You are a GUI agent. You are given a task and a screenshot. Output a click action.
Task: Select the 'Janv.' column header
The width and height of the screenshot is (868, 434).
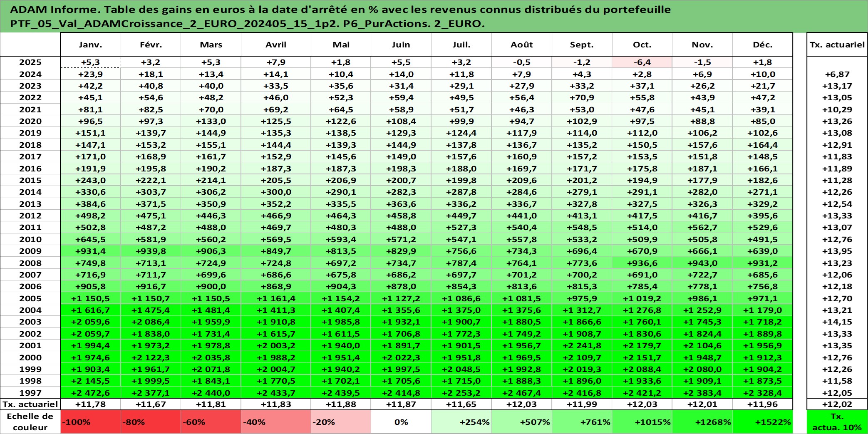[x=90, y=45]
